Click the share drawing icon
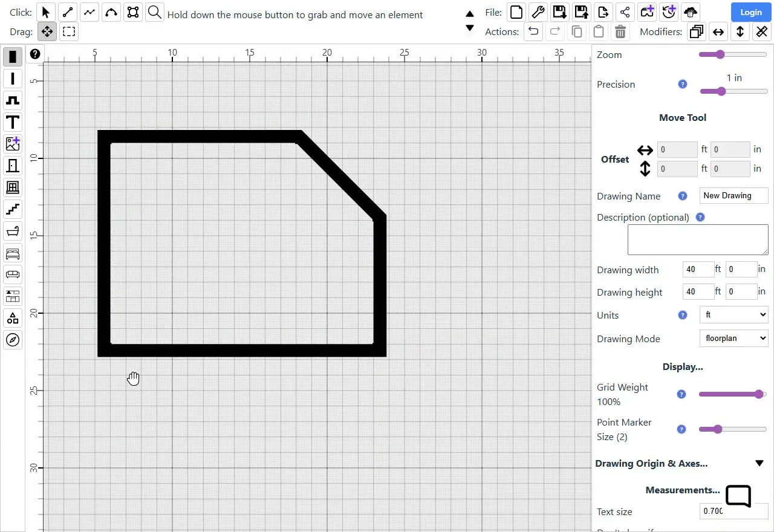Screen dimensions: 774x532 click(x=625, y=12)
